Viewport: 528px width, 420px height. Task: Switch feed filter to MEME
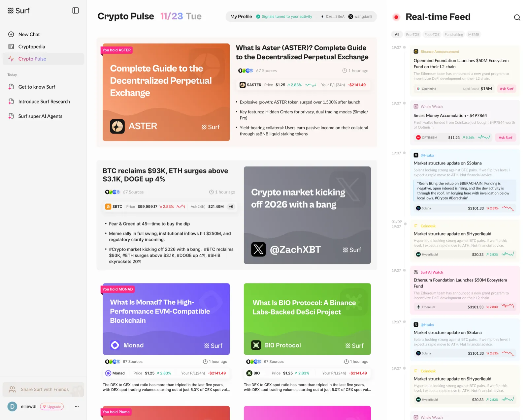pyautogui.click(x=474, y=34)
